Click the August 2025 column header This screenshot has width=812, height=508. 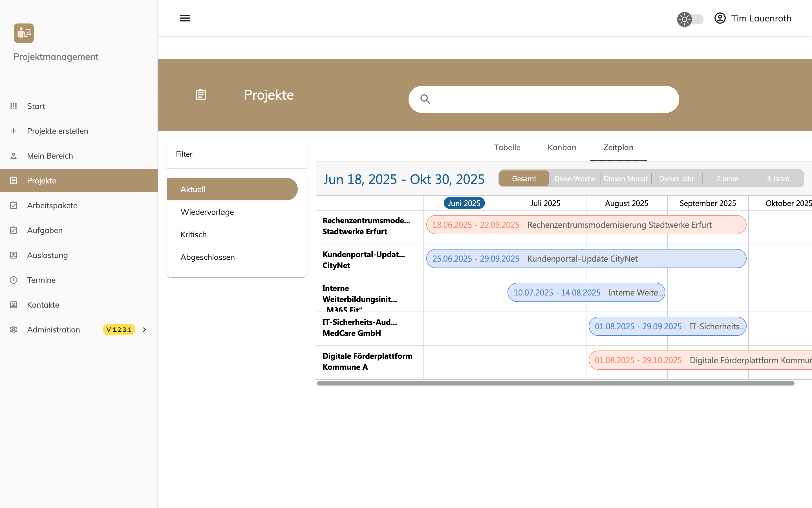(626, 203)
